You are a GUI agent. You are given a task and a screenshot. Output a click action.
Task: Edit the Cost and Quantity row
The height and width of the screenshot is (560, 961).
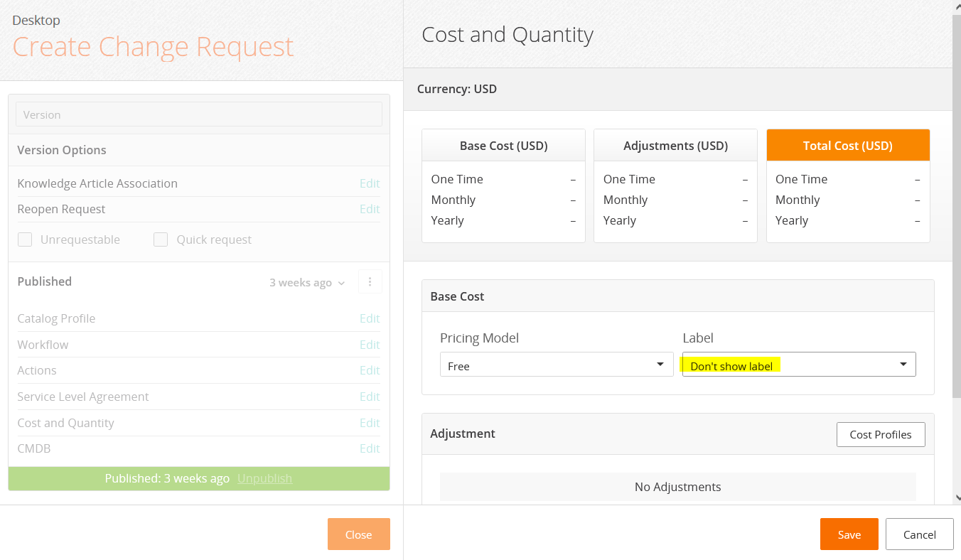pos(370,423)
